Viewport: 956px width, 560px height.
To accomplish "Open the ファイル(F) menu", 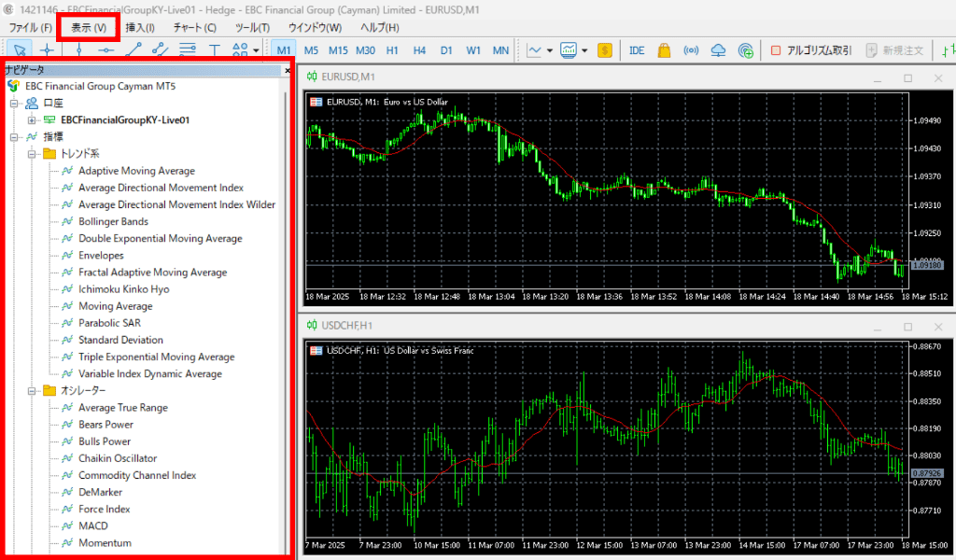I will 30,27.
